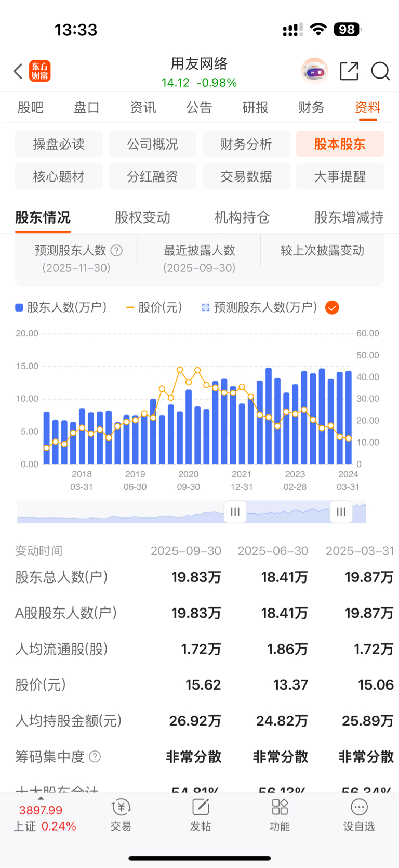Select the 股东情况 sub-tab

(43, 217)
